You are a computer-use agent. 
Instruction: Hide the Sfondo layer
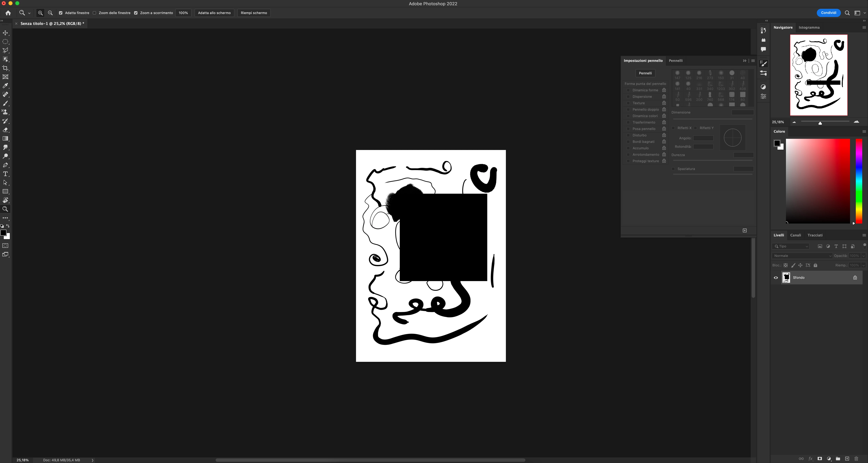click(776, 278)
